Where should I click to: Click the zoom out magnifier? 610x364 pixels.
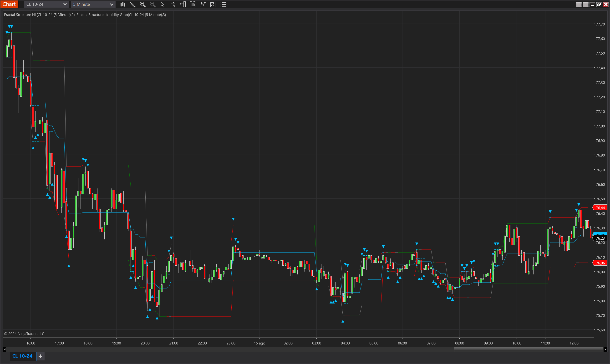152,4
